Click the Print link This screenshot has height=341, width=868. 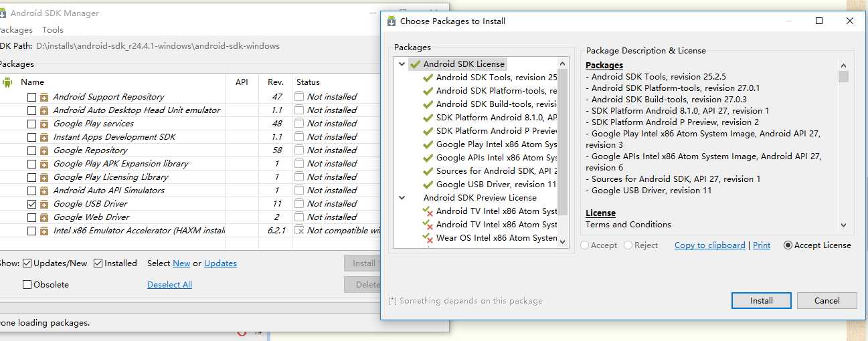762,245
